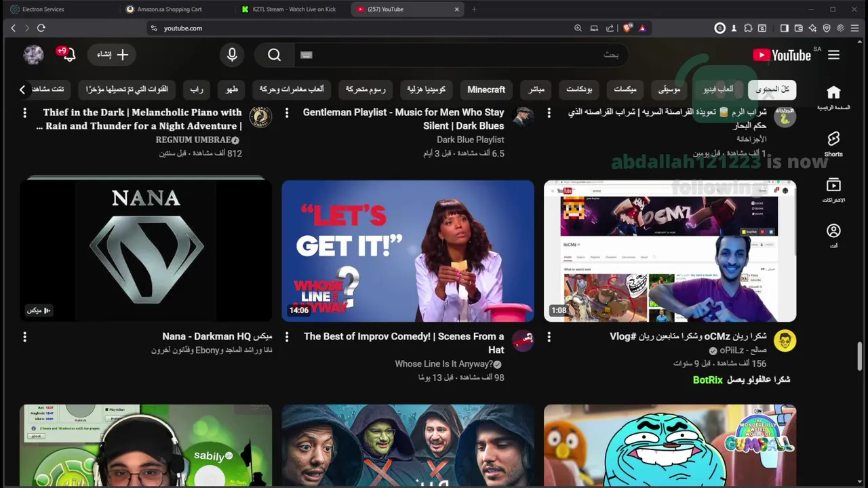Open the oPiiLz yellow channel avatar

click(x=785, y=341)
